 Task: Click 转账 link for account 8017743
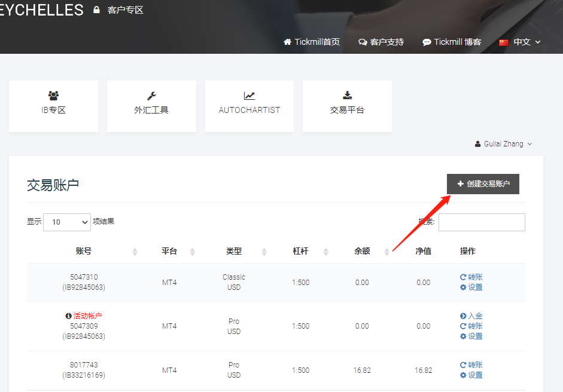(476, 365)
